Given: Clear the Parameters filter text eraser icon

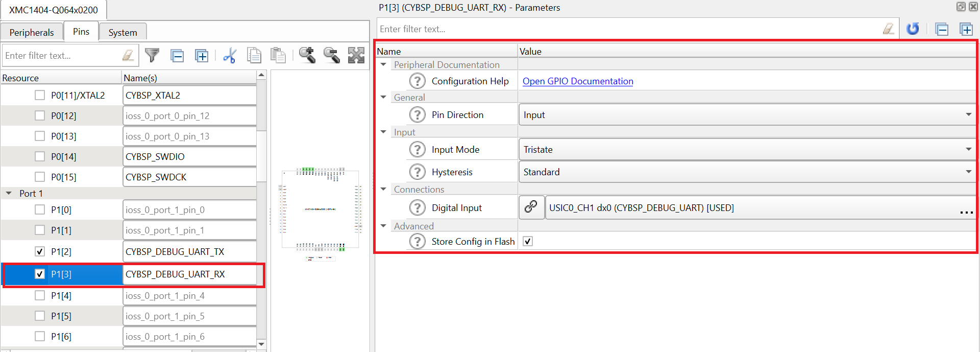Looking at the screenshot, I should 889,29.
